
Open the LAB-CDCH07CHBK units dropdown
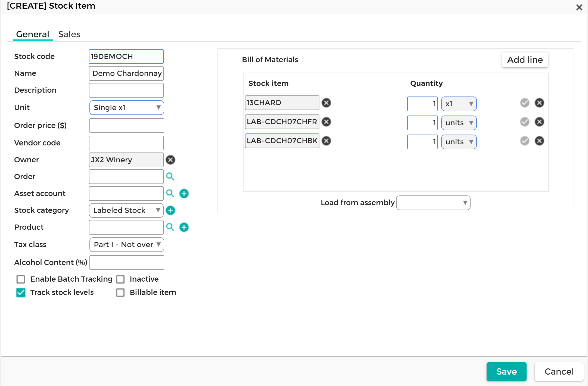[x=459, y=142]
